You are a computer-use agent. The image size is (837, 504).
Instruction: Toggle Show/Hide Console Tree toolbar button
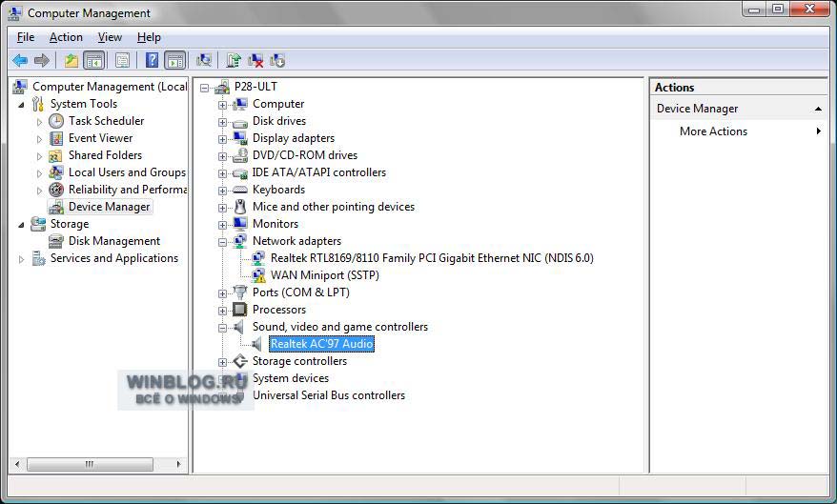click(x=94, y=60)
